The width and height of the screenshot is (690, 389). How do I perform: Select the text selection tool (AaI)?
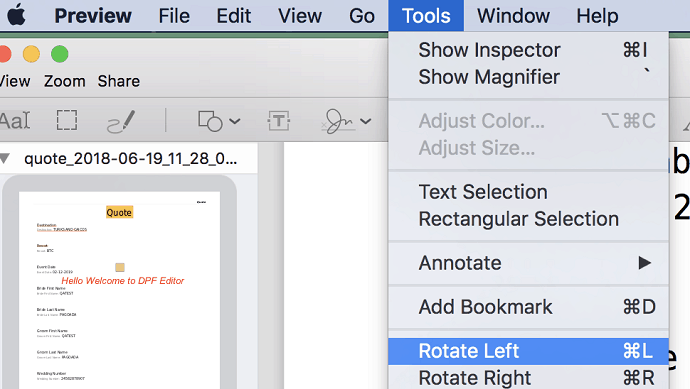pyautogui.click(x=15, y=120)
